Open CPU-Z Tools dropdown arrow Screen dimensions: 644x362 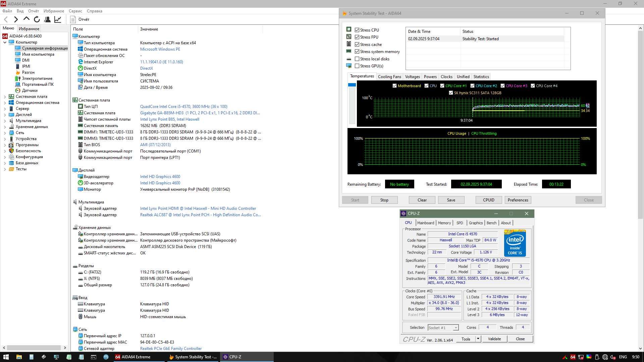point(478,339)
